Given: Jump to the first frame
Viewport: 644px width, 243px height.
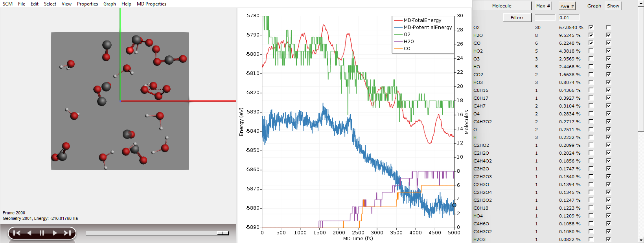Looking at the screenshot, I should (x=17, y=233).
